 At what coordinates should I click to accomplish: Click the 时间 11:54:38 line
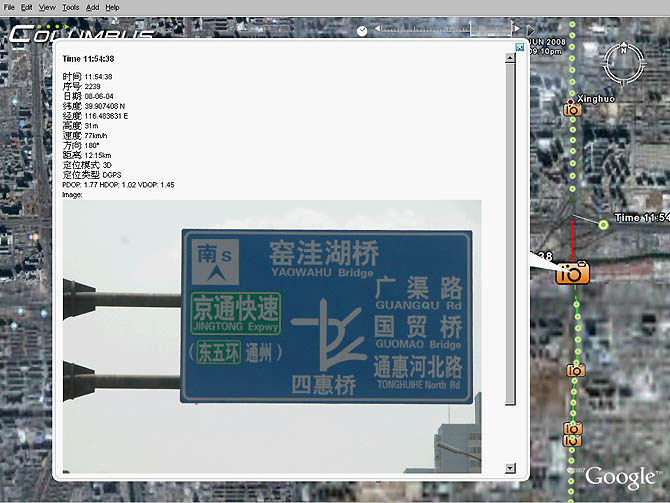(x=88, y=76)
